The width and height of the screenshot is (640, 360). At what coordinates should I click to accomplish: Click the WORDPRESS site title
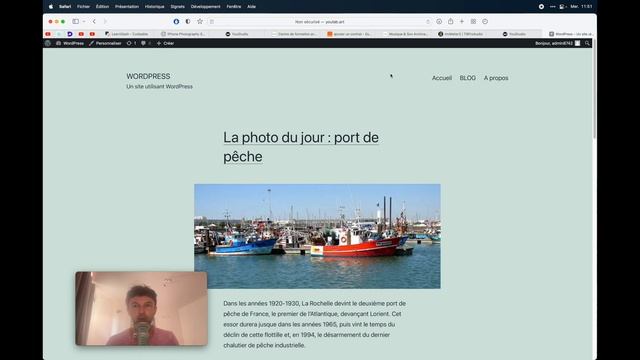click(148, 76)
